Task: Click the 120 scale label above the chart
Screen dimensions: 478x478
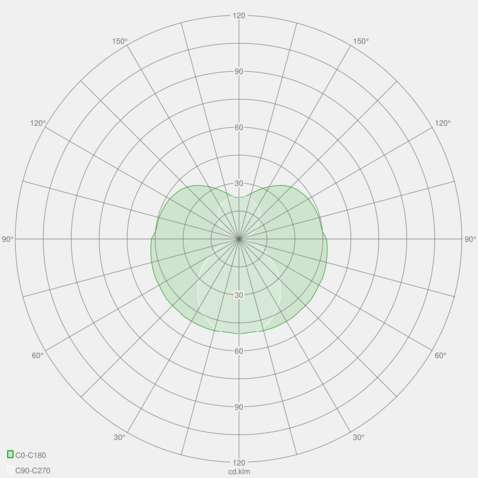Action: (239, 16)
